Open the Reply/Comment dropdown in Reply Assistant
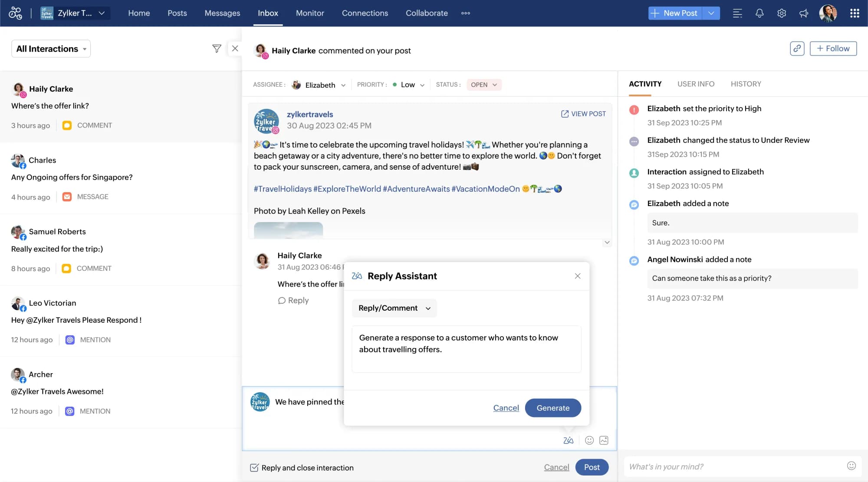This screenshot has width=868, height=482. coord(394,308)
